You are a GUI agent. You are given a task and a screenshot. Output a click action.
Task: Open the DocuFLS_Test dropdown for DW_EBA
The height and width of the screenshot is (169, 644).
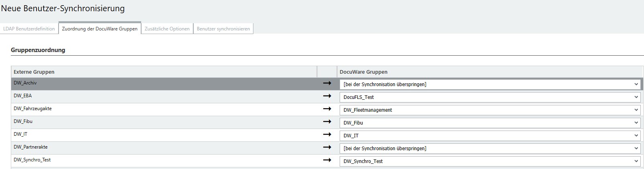click(x=490, y=97)
